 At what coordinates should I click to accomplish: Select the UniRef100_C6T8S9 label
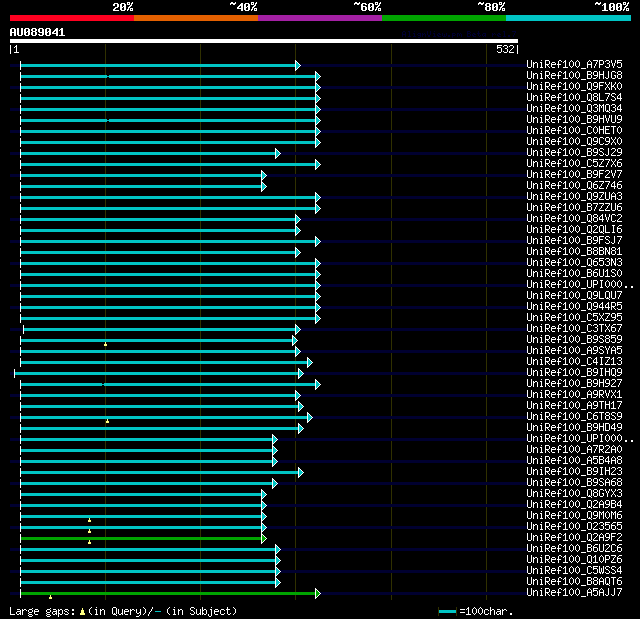pyautogui.click(x=574, y=417)
